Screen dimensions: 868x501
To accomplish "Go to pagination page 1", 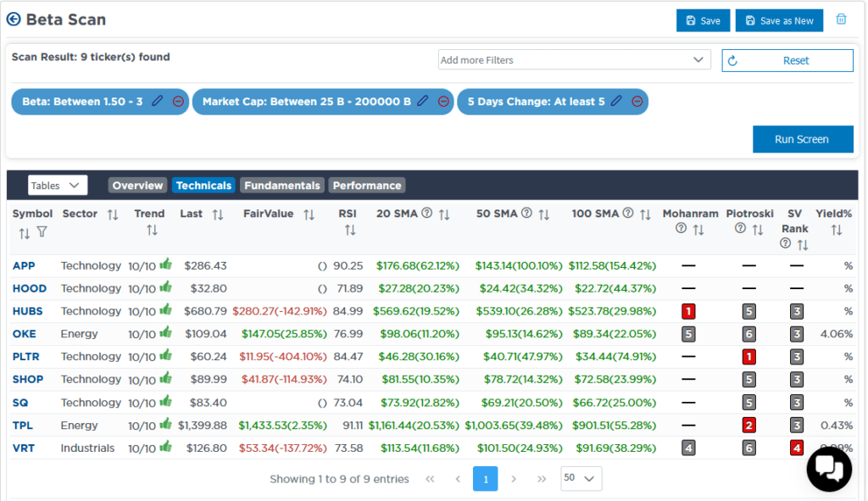I will (x=486, y=479).
